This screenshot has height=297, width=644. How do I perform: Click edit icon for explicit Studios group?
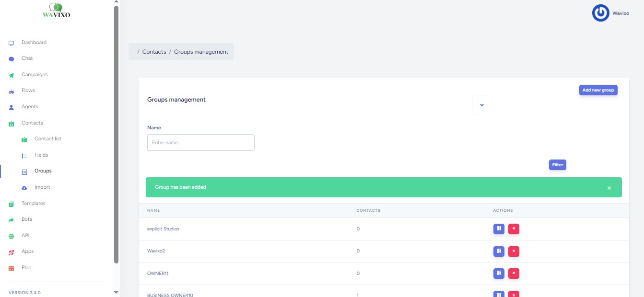[x=499, y=229]
